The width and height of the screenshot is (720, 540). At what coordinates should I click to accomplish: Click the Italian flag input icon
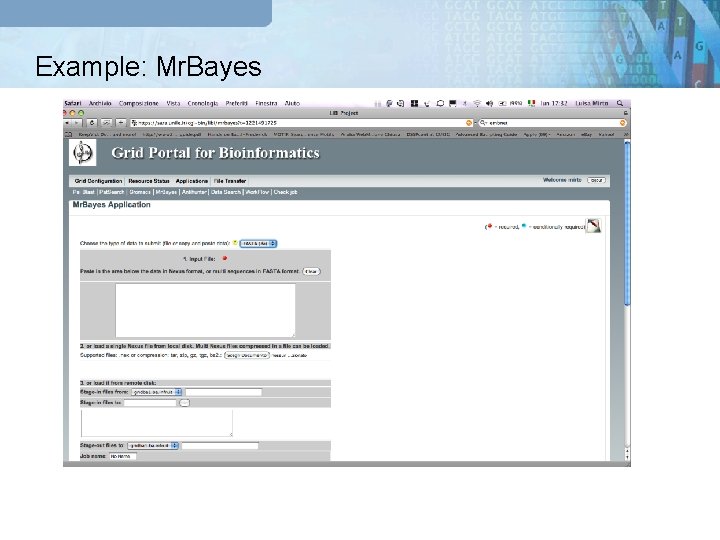(531, 103)
